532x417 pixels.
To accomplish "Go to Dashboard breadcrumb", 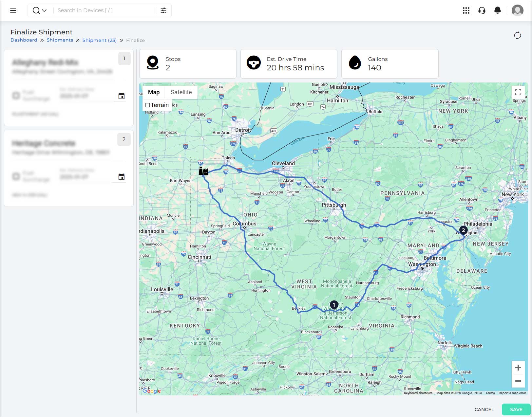I will tap(24, 40).
